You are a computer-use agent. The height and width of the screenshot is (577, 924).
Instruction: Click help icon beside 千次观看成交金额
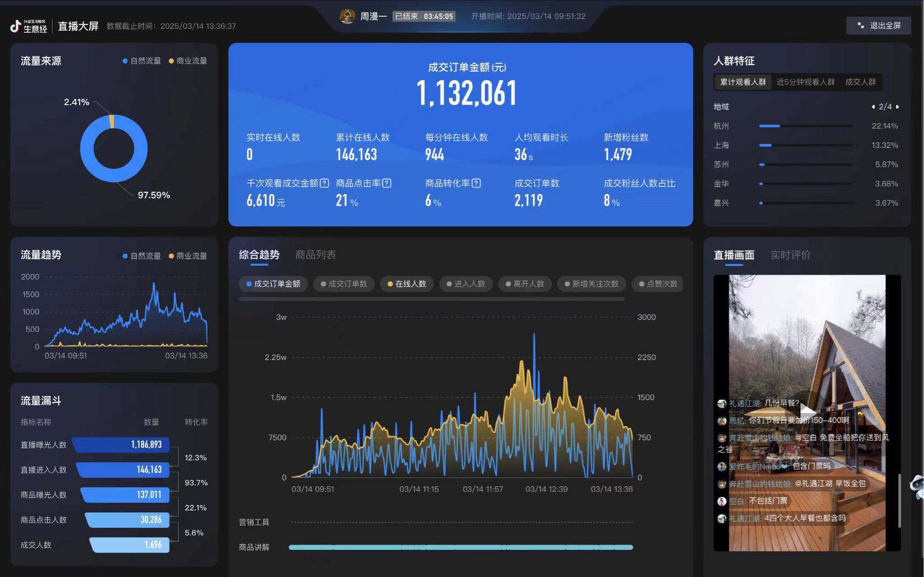[324, 183]
